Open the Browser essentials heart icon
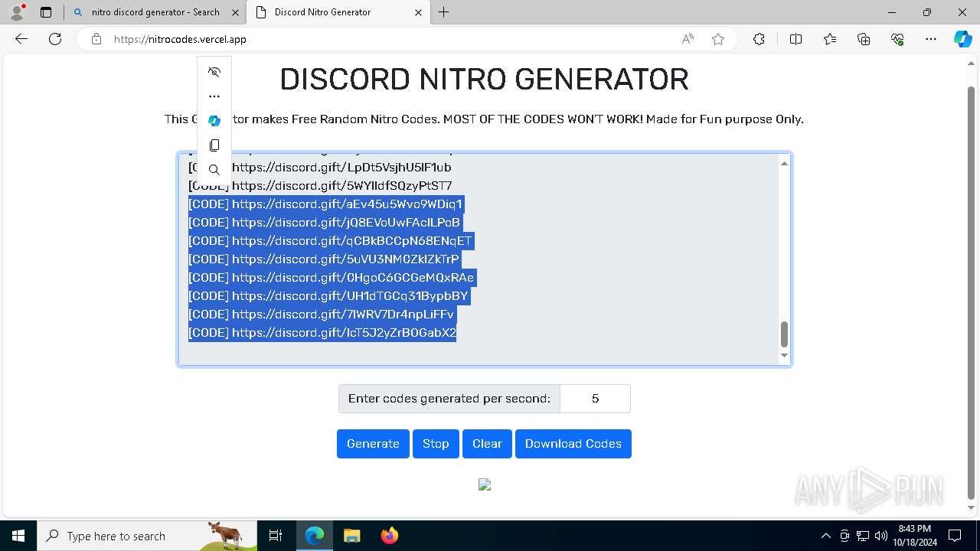This screenshot has height=551, width=980. (x=897, y=39)
